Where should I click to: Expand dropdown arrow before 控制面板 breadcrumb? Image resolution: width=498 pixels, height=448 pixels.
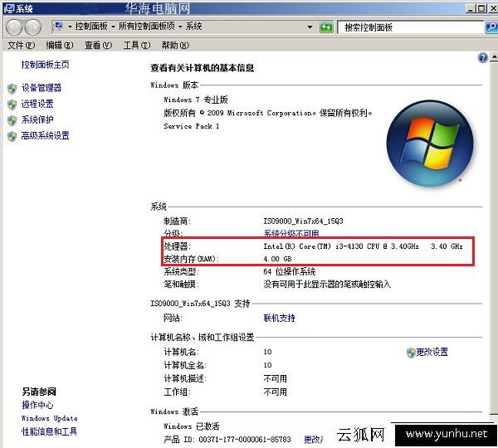point(70,27)
